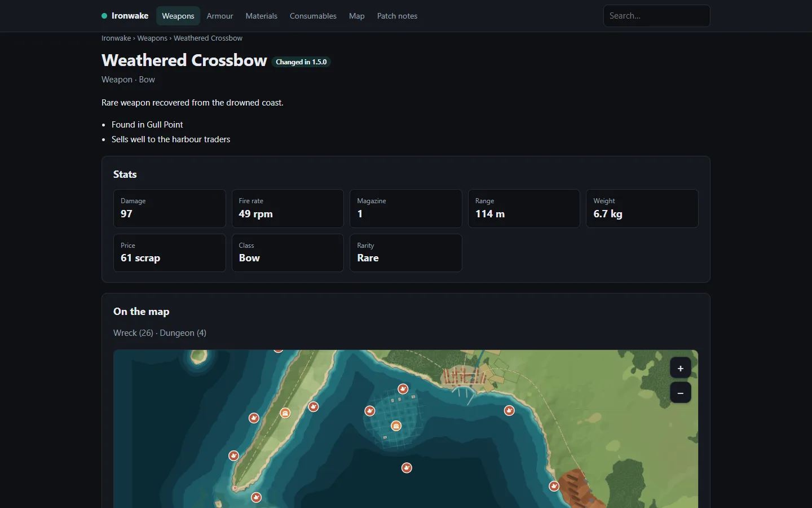
Task: Select the Price '61 scrap' value
Action: click(x=140, y=258)
